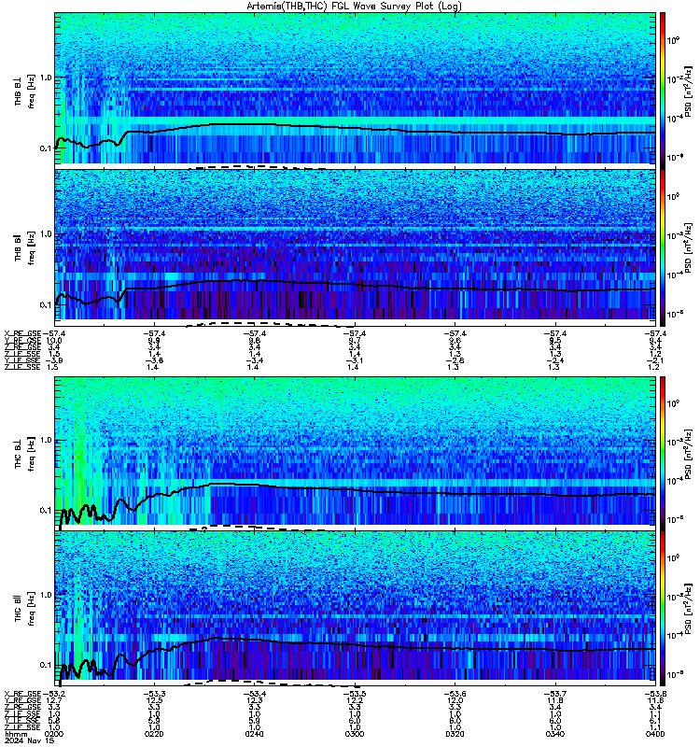Select the 12.0 Y position value for THC
Image resolution: width=700 pixels, height=747 pixels.
coord(455,700)
